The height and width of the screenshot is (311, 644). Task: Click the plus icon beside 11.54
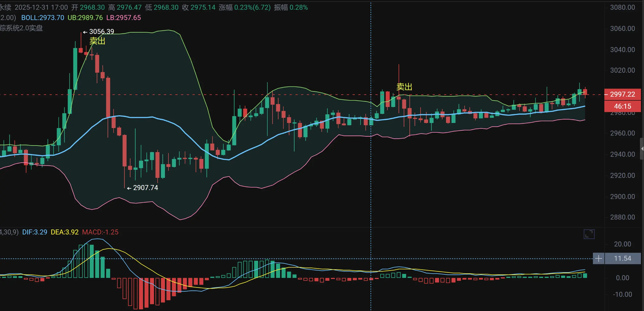pyautogui.click(x=599, y=259)
